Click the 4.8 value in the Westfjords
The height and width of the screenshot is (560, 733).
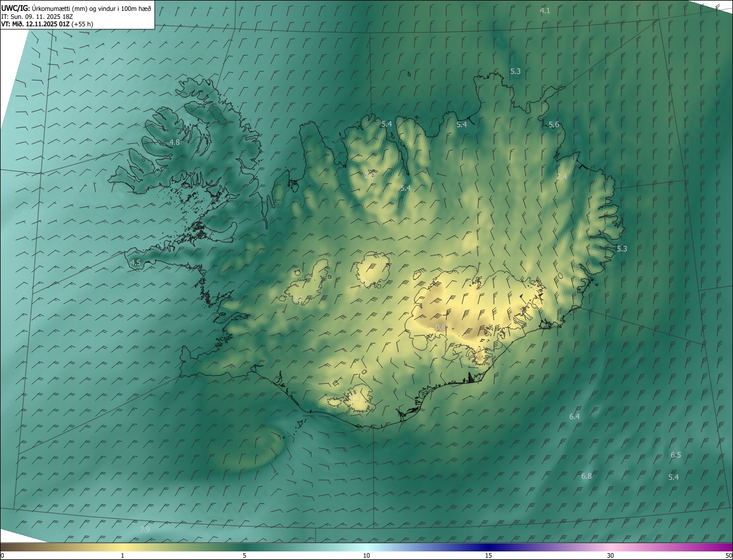point(175,143)
